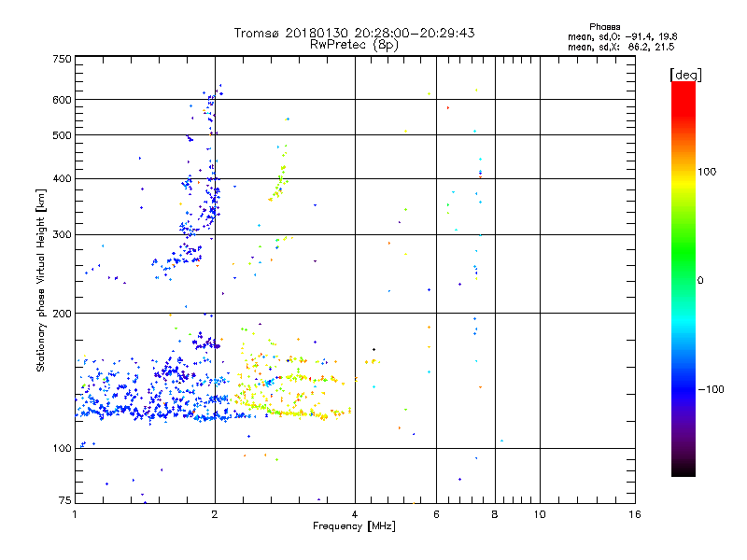This screenshot has height=560, width=747.
Task: Click the x-axis '2' tick label
Action: tap(215, 514)
